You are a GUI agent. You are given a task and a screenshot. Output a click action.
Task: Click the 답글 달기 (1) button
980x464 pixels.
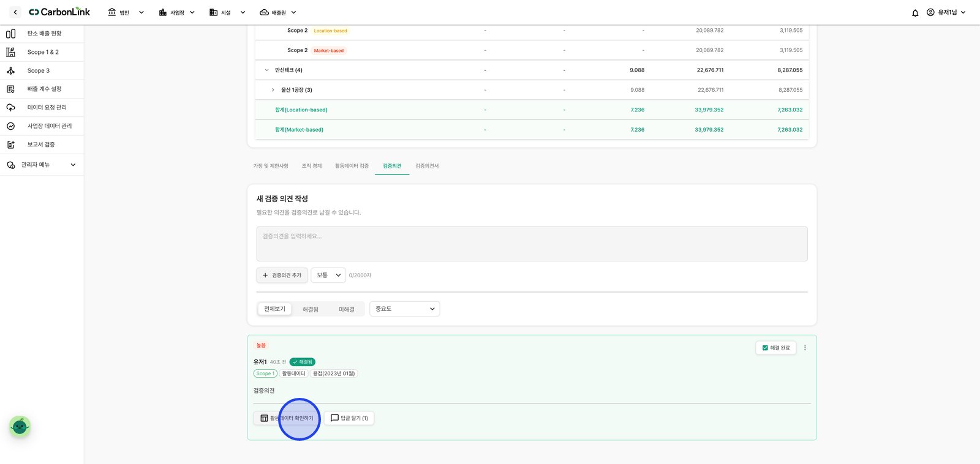point(349,418)
